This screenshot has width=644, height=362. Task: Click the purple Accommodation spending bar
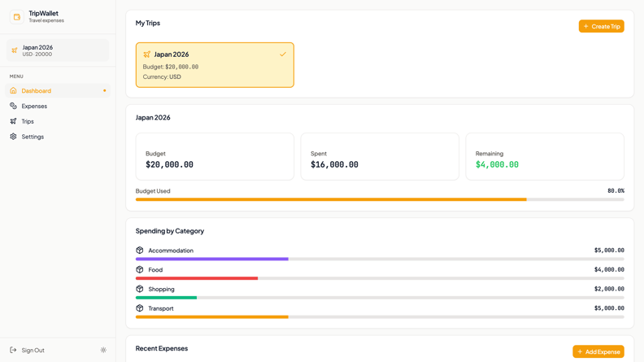point(212,260)
